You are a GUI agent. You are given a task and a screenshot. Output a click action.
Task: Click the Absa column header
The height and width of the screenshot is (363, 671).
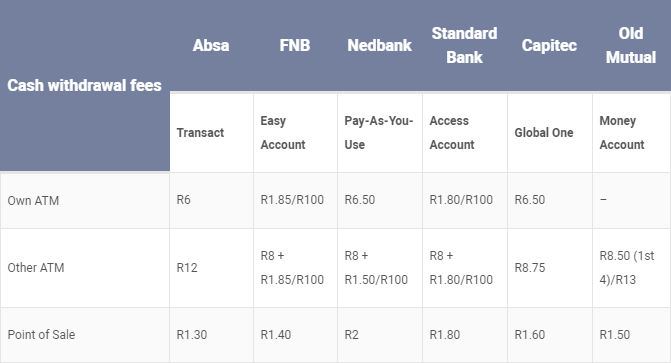click(211, 45)
